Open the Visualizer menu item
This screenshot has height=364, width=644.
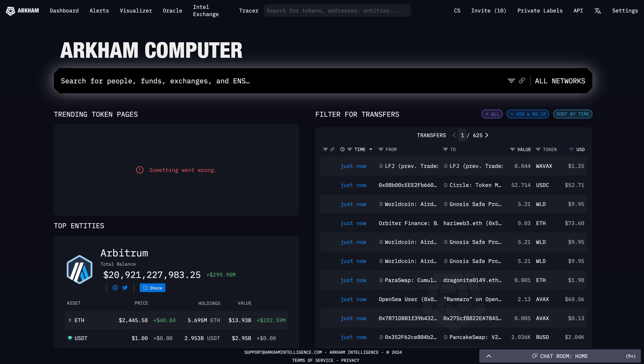pos(136,11)
